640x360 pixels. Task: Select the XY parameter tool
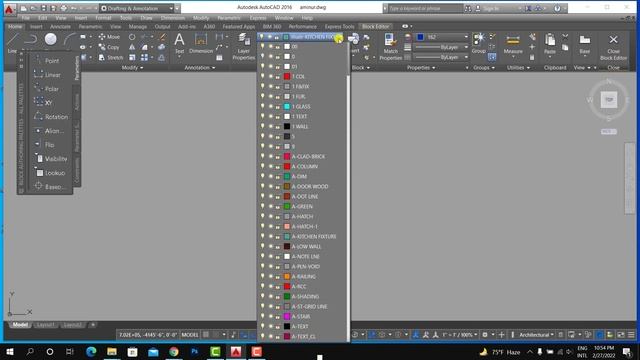[43, 102]
